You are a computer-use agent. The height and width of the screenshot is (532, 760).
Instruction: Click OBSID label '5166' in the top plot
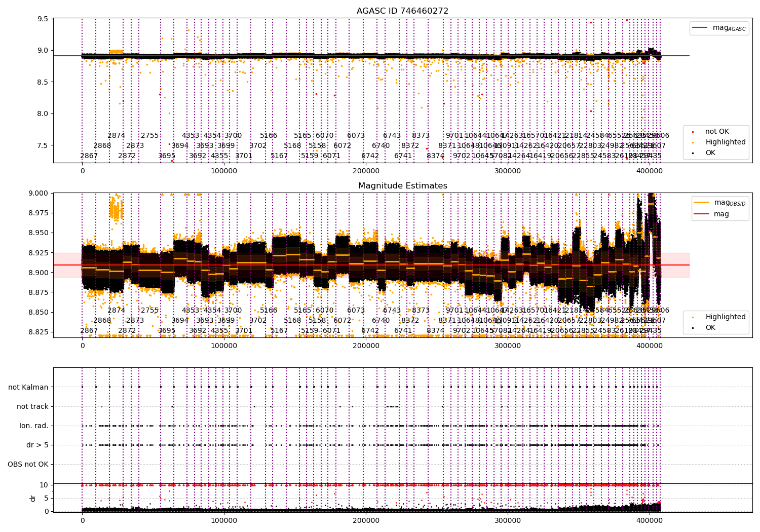click(x=269, y=135)
